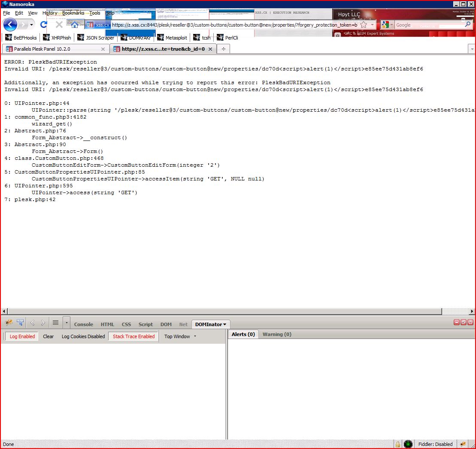Screen dimensions: 476x449
Task: Click the xss.cx site identity button
Action: tap(98, 25)
